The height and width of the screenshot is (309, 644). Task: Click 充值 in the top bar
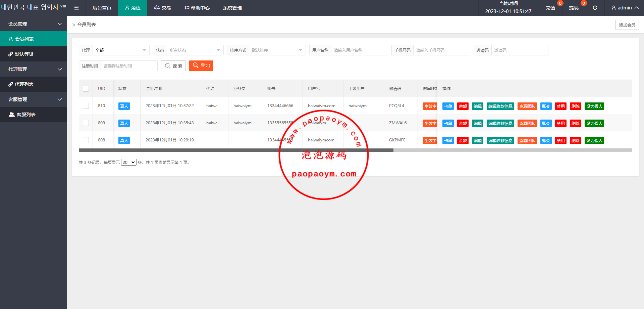(x=550, y=8)
